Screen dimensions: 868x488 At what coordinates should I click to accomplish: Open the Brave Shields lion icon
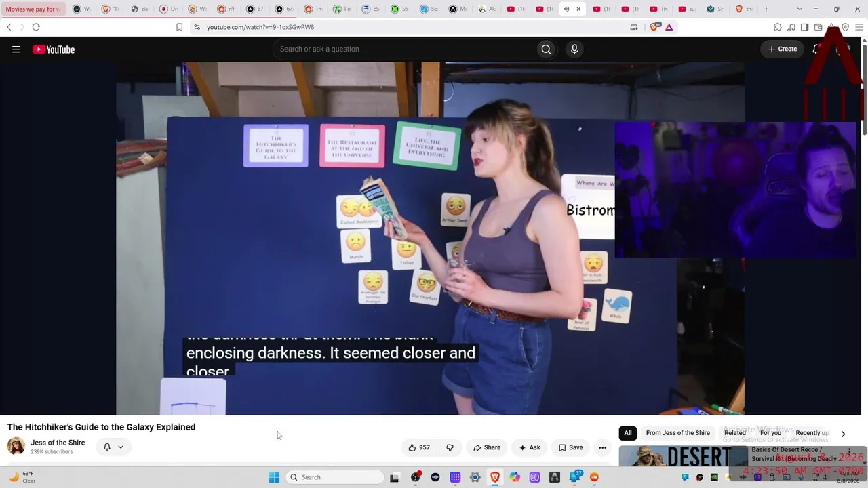(654, 27)
